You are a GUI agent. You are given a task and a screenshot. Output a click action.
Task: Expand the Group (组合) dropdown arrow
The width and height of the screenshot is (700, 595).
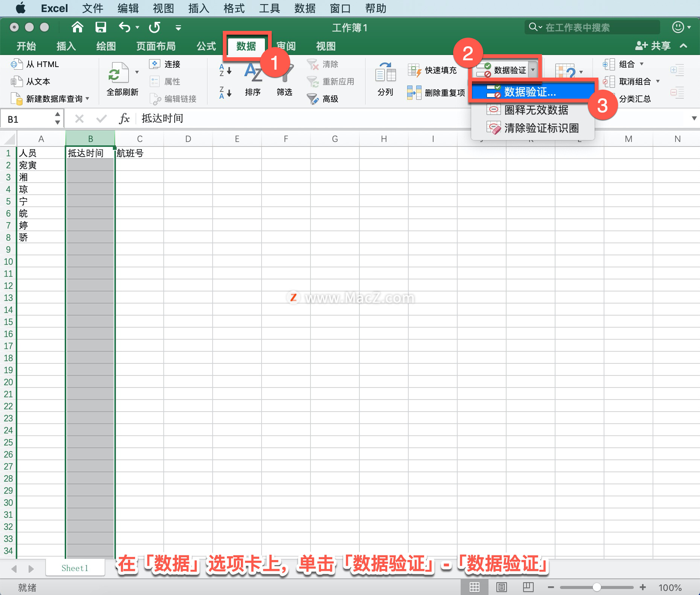point(642,64)
